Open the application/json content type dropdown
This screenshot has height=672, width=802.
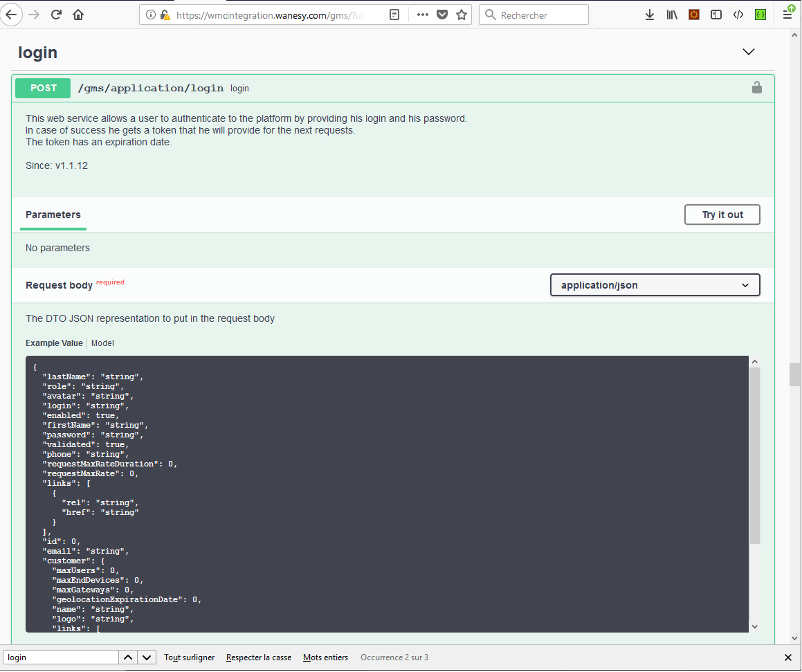tap(655, 285)
